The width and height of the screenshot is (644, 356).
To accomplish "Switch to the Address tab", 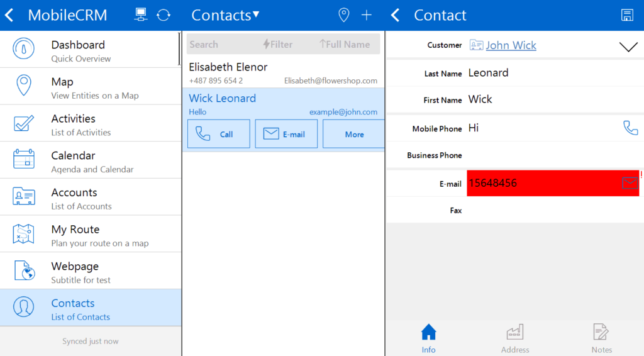I will coord(515,338).
